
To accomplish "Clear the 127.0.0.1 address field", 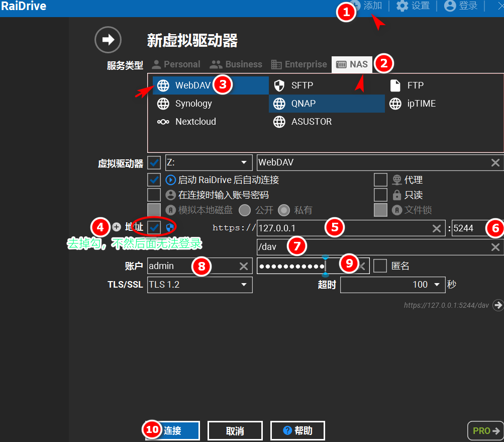I will (437, 228).
